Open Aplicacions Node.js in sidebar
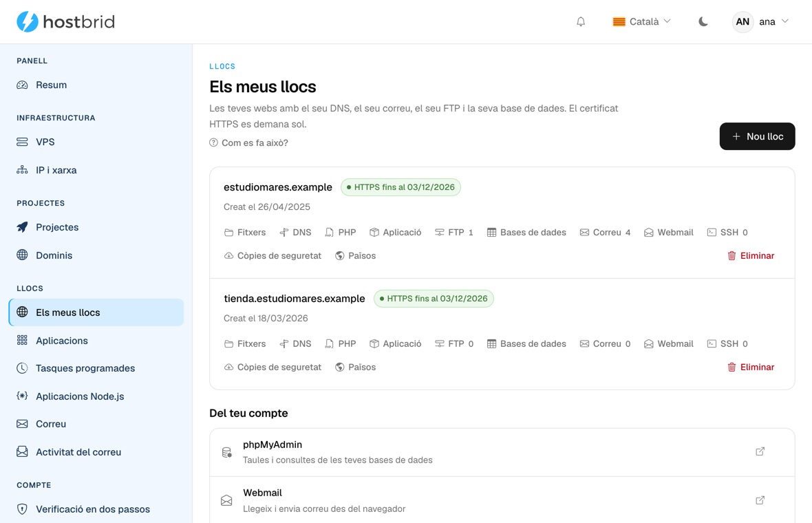The height and width of the screenshot is (523, 812). (x=96, y=396)
